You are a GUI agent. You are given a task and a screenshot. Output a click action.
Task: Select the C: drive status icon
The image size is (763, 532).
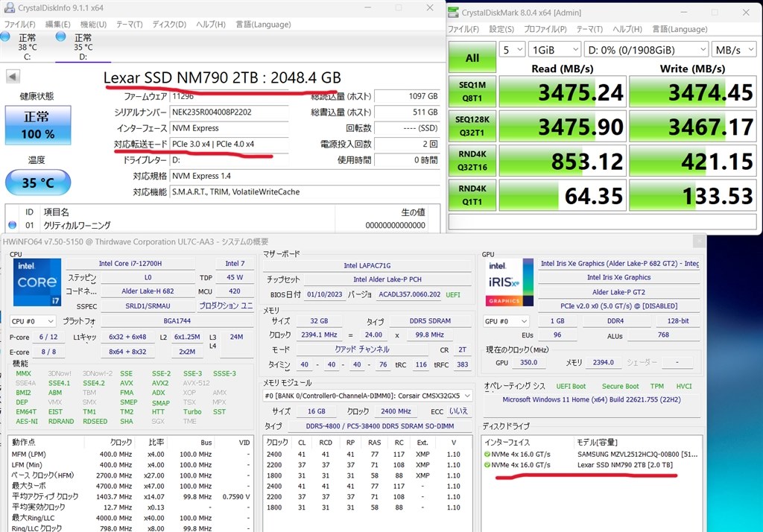(x=7, y=37)
